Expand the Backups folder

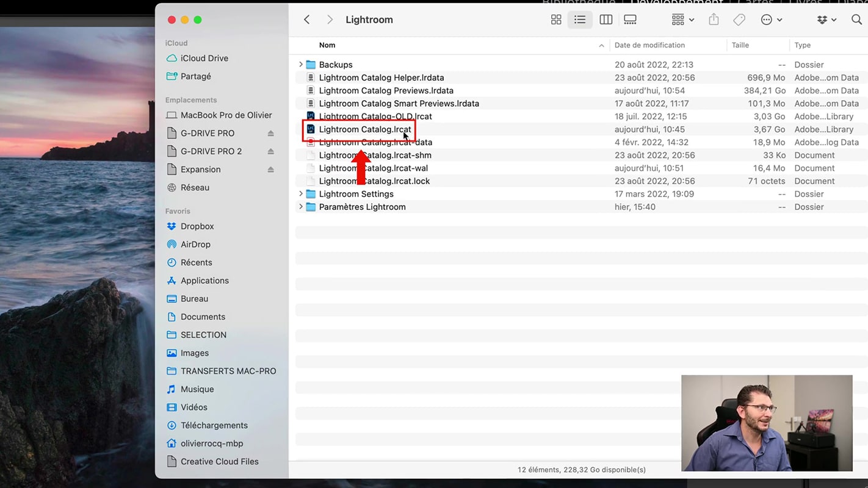point(300,65)
